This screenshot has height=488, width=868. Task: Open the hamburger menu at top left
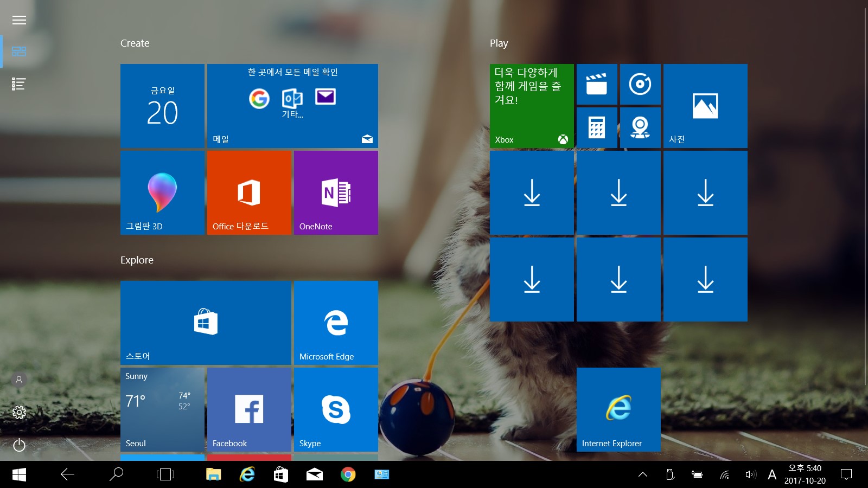coord(19,20)
